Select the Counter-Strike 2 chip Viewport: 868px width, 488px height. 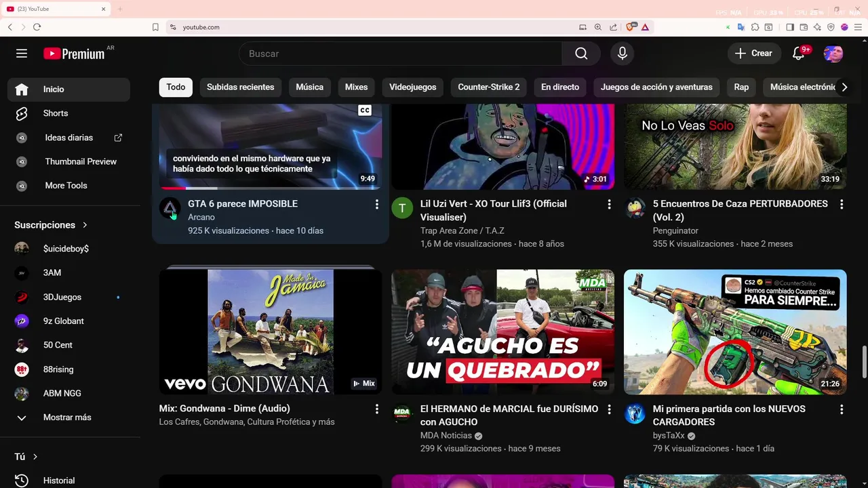[x=489, y=87]
